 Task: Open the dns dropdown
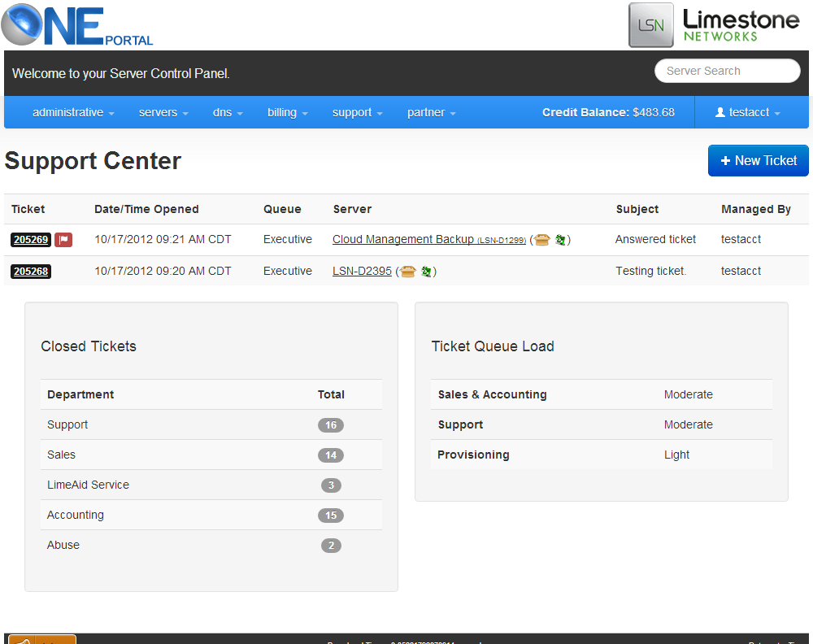(x=228, y=112)
